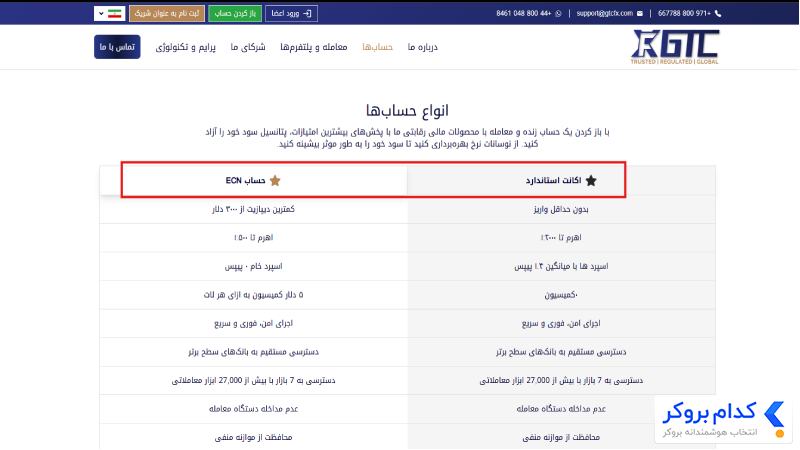Click the GTC logo
Viewport: 800px width, 450px height.
[674, 47]
